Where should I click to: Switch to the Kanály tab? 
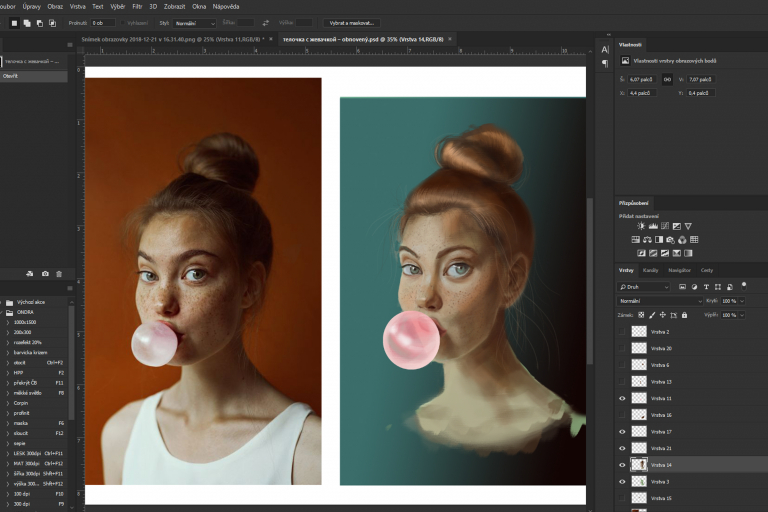[x=650, y=270]
